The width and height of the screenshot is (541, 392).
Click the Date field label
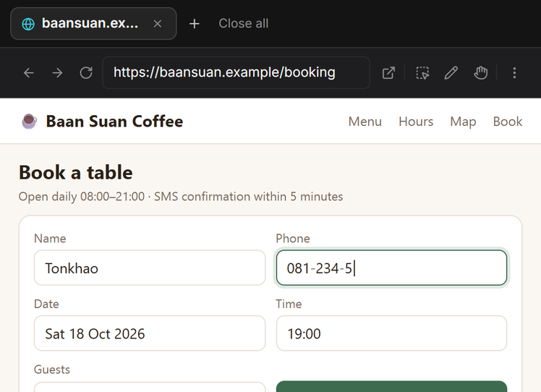[x=46, y=304]
